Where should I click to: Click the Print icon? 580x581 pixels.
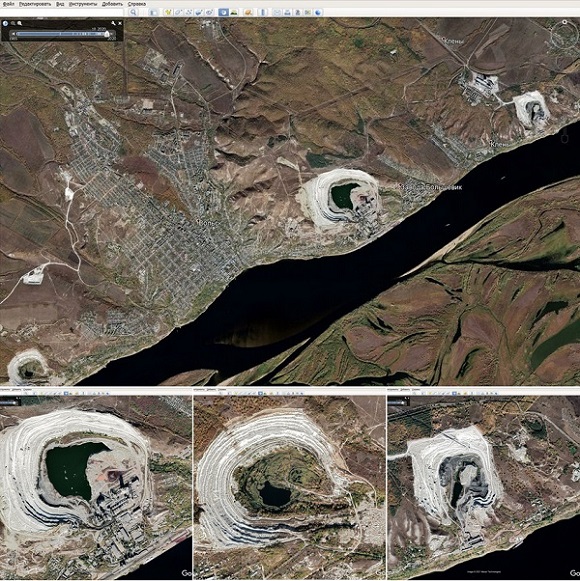point(287,13)
